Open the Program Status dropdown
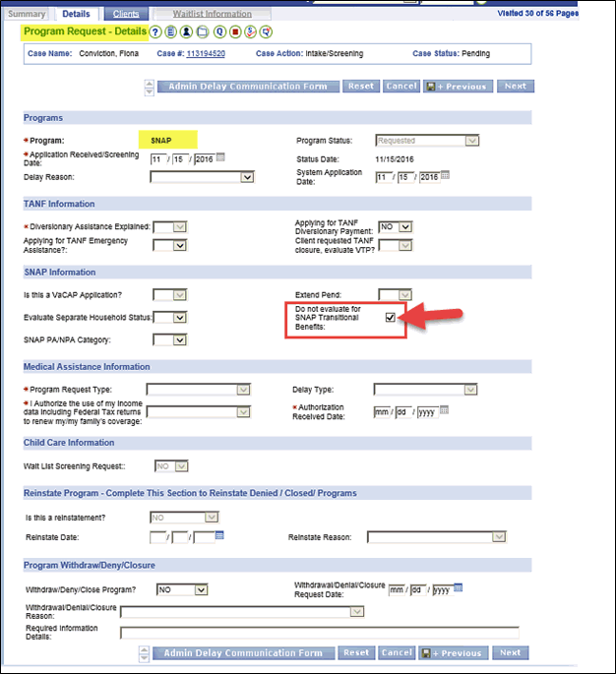Screen dimensions: 616x674 click(427, 141)
